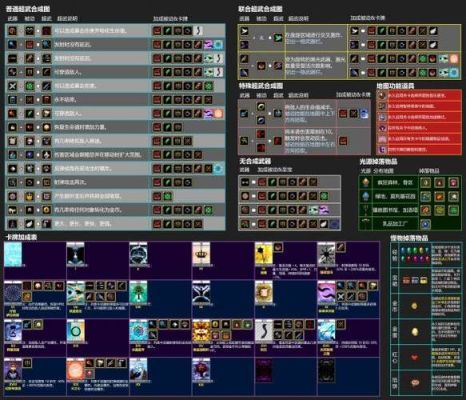
Task: Click the gold coin icon in 怪物掉落物品
Action: click(414, 306)
